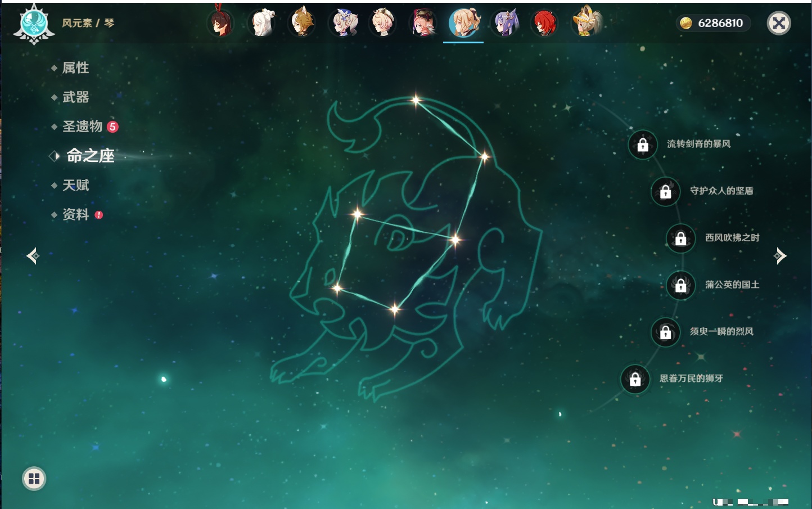This screenshot has height=509, width=812.
Task: Click the 风元素 / 琴 title text
Action: click(88, 23)
